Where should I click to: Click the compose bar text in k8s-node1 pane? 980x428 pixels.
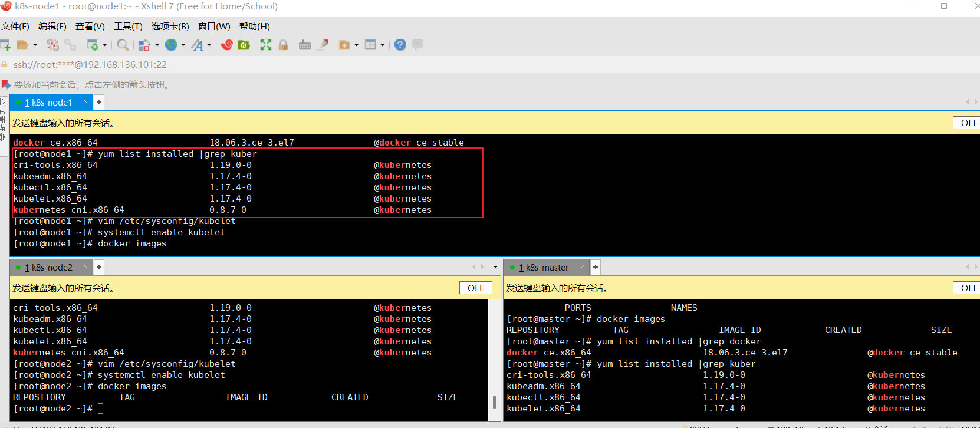64,123
